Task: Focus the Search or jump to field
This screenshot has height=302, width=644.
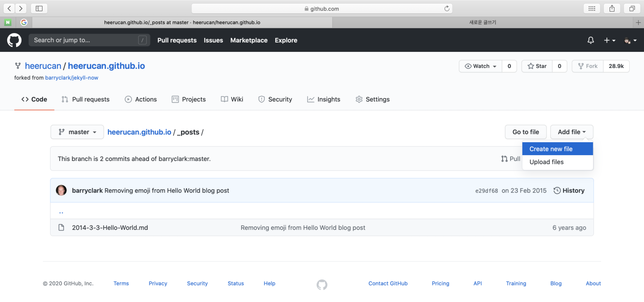Action: click(89, 40)
